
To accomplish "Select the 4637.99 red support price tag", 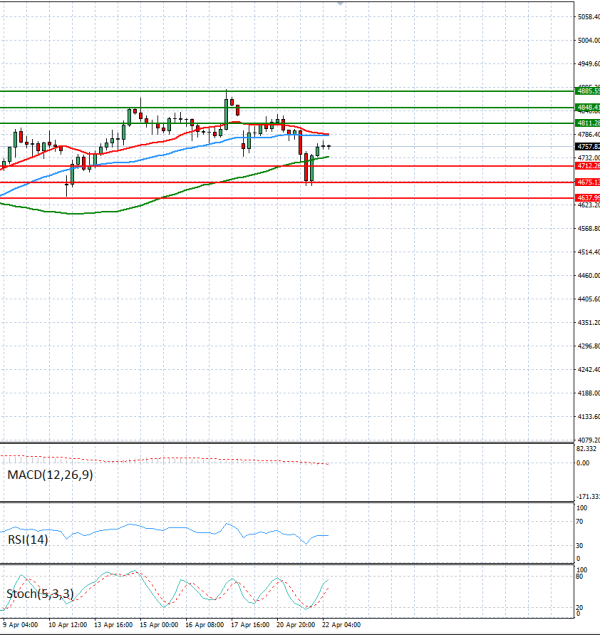I will tap(587, 198).
